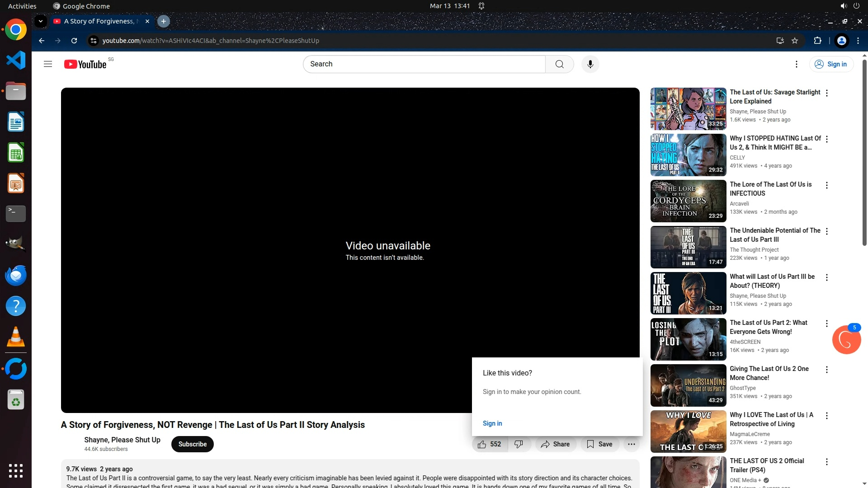
Task: Open options menu for Savage Starlight video
Action: pyautogui.click(x=827, y=93)
